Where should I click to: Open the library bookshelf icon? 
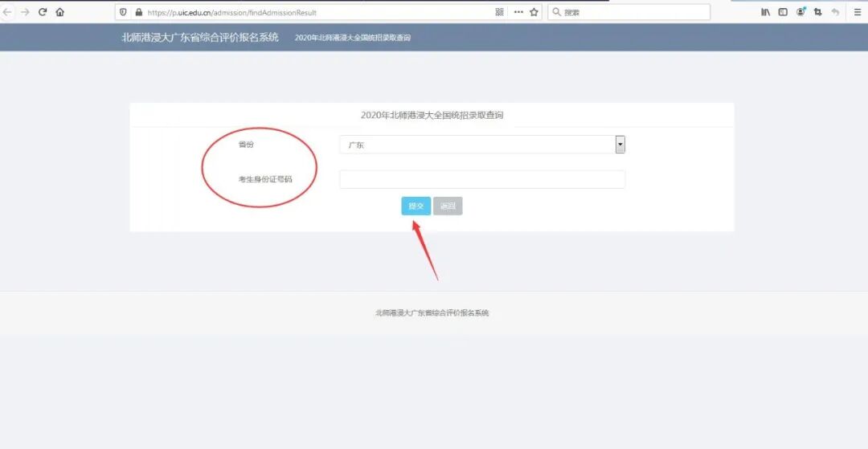pyautogui.click(x=766, y=12)
